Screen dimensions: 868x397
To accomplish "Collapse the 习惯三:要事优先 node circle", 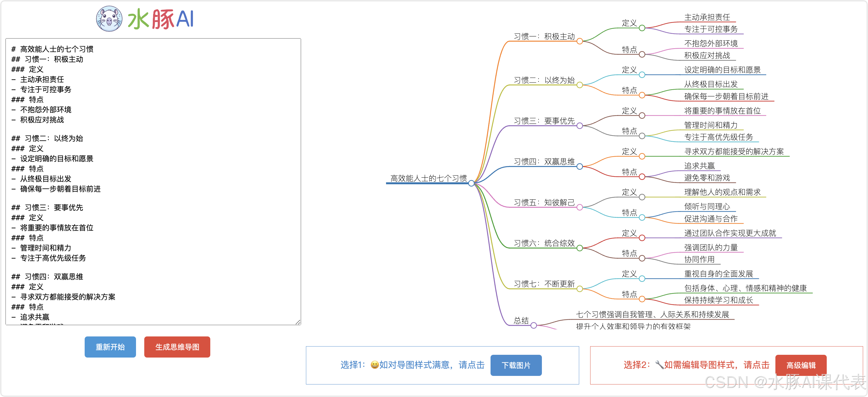I will coord(579,126).
